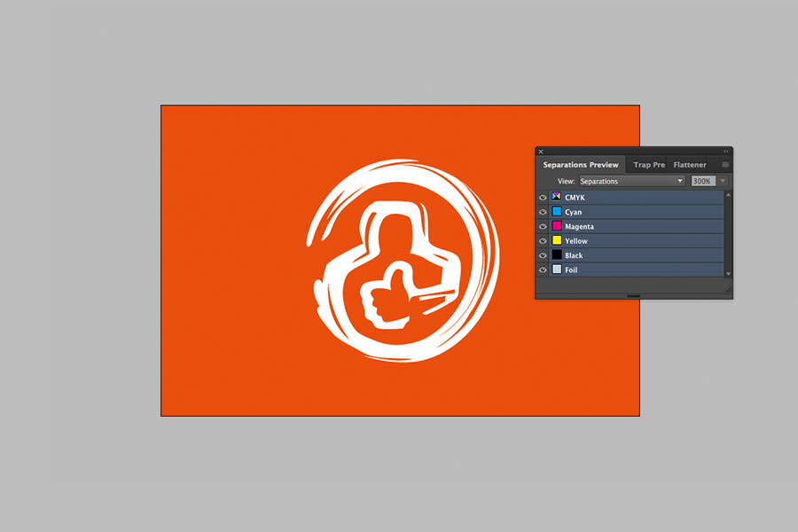Viewport: 798px width, 532px height.
Task: Select the Cyan ink swatch icon
Action: [557, 212]
